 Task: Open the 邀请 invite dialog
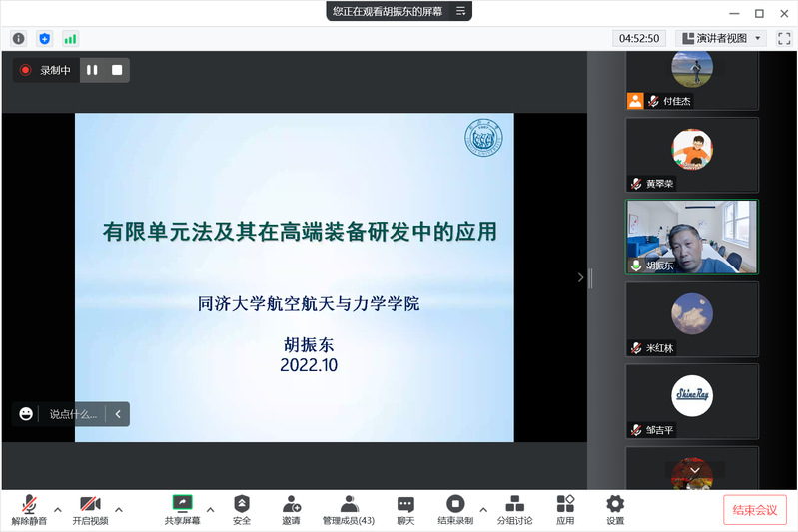(291, 509)
